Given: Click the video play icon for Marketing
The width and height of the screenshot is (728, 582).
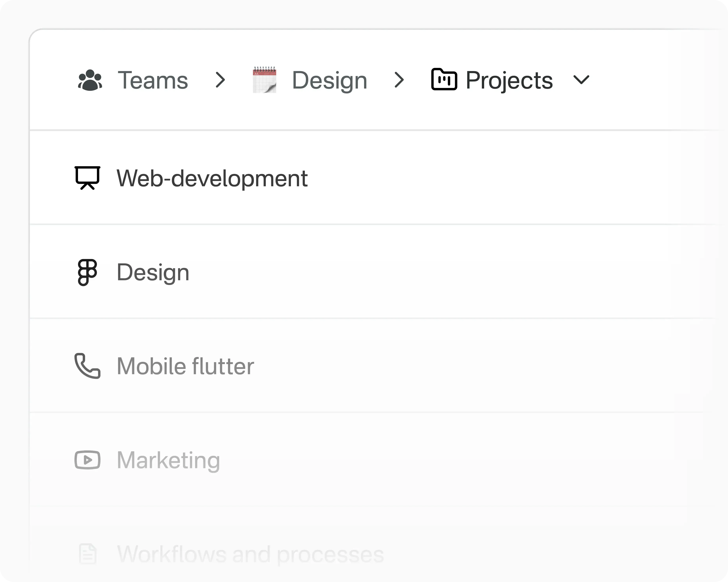Looking at the screenshot, I should coord(87,460).
